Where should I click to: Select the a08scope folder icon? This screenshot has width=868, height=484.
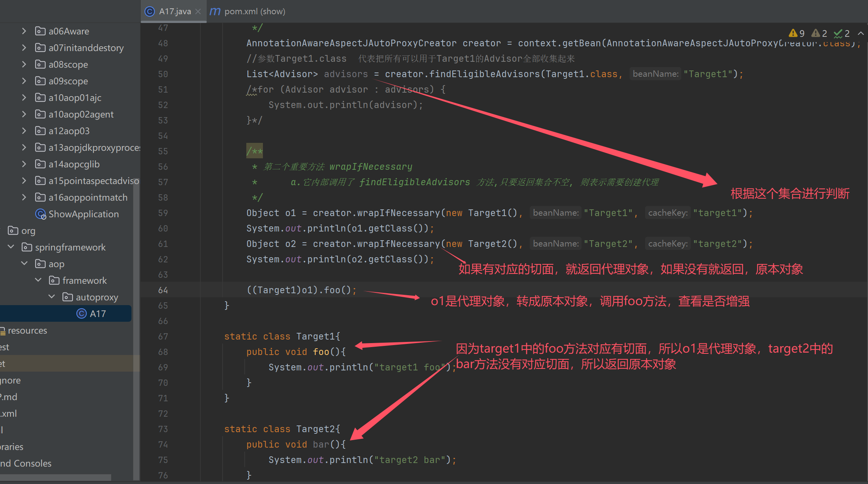click(40, 64)
